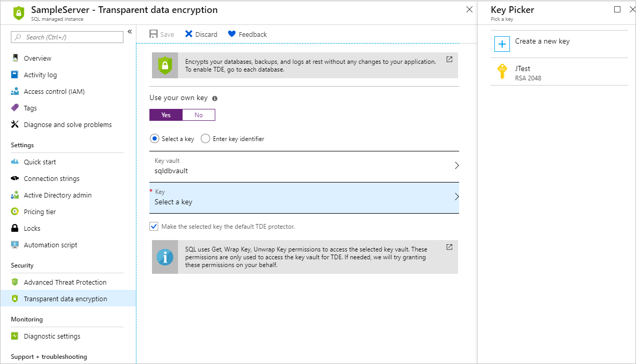Set Use your own key to No

pos(199,115)
